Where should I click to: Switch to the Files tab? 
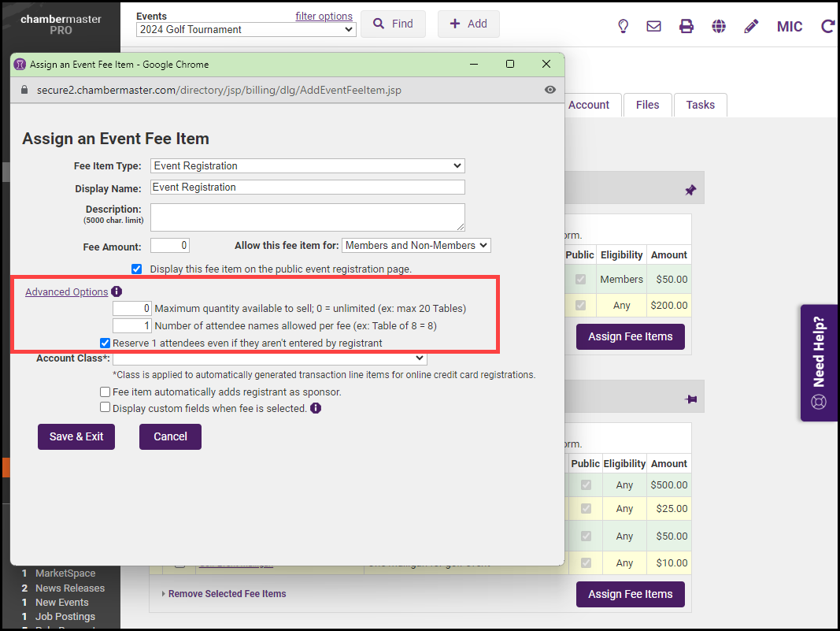pos(647,105)
